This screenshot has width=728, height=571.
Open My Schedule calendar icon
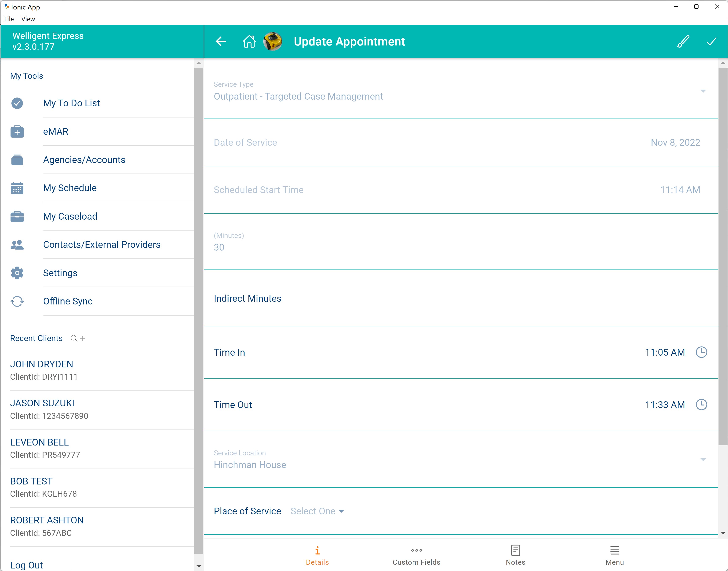(17, 188)
